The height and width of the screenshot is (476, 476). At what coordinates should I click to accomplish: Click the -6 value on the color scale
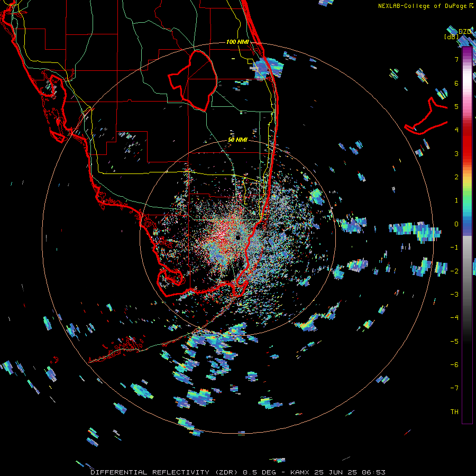(454, 365)
